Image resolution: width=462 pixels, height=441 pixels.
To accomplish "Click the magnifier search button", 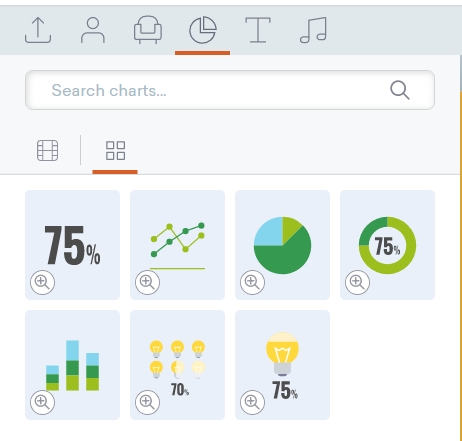I will tap(399, 90).
